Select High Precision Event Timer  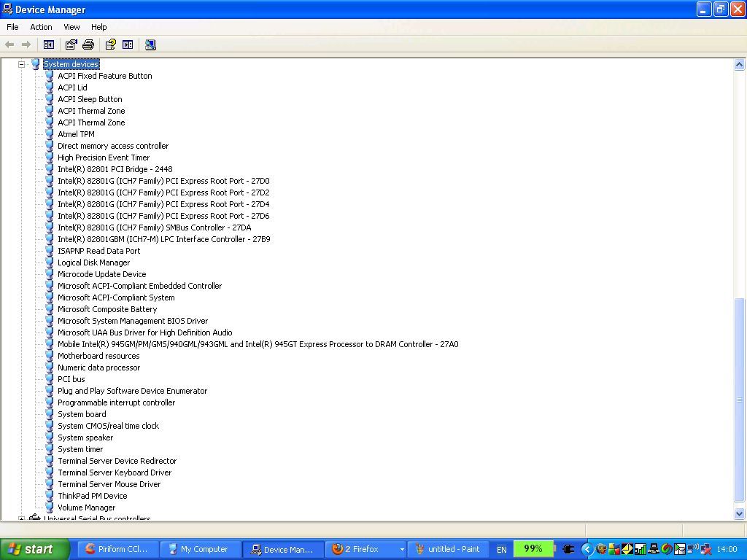(x=104, y=157)
